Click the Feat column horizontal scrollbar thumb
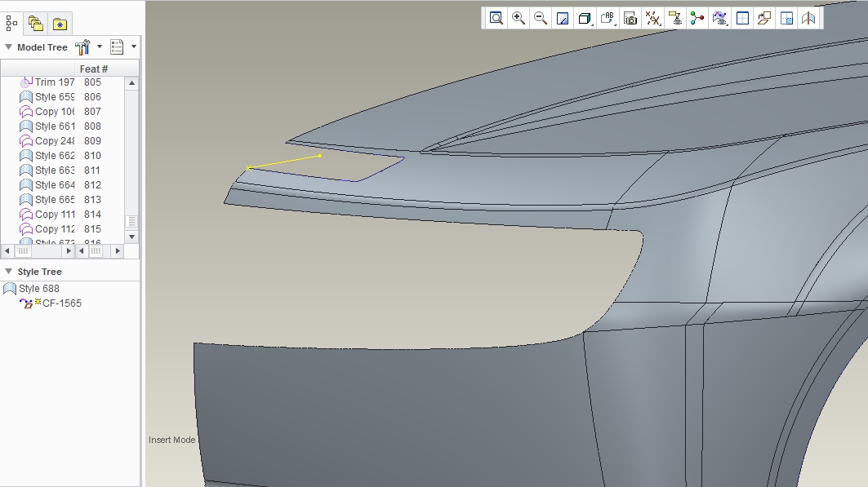 [96, 251]
